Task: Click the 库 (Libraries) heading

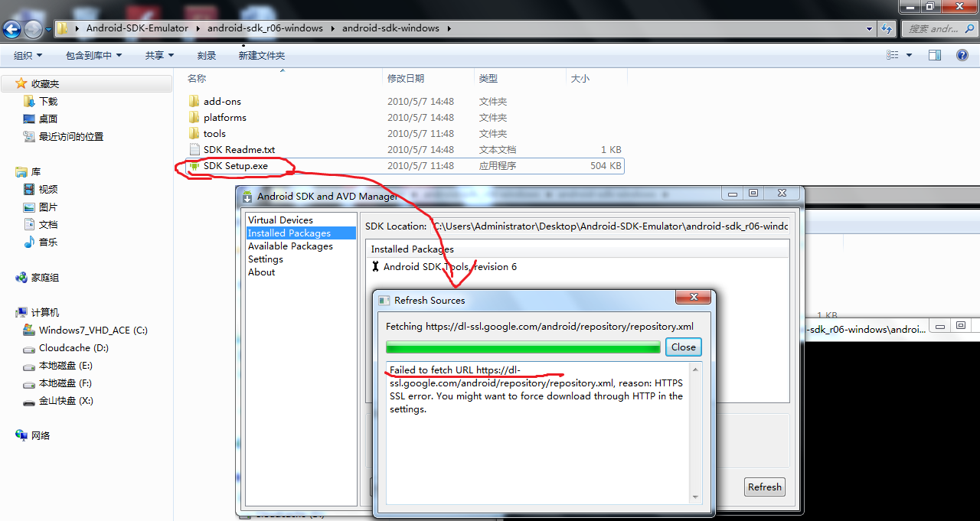Action: pyautogui.click(x=35, y=172)
